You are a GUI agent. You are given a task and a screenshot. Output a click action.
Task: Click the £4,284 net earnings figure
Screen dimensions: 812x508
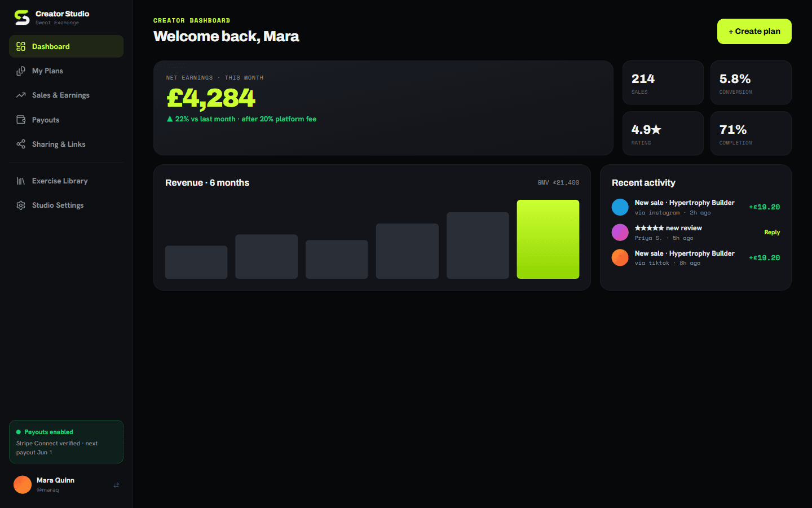click(211, 98)
